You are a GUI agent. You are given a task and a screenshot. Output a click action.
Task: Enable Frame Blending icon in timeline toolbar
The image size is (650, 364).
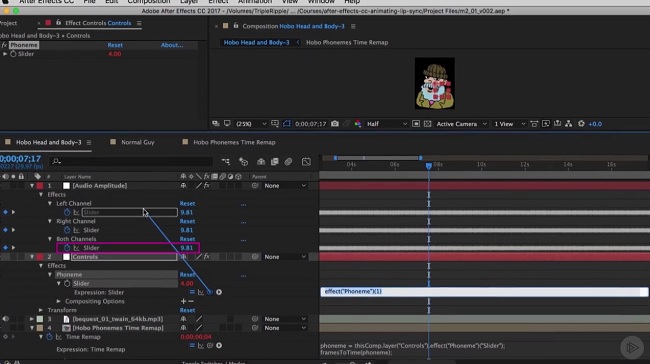274,162
